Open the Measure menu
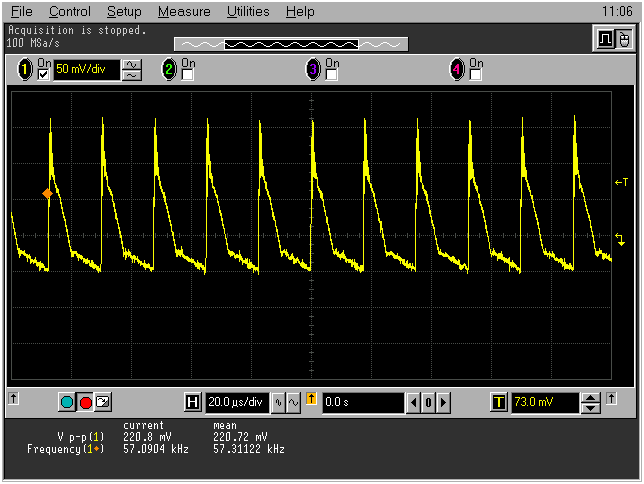 (x=184, y=12)
